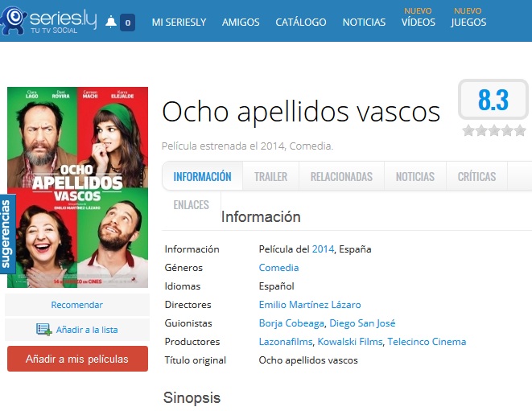The width and height of the screenshot is (532, 411).
Task: Switch to the TRAILER tab
Action: (x=270, y=176)
